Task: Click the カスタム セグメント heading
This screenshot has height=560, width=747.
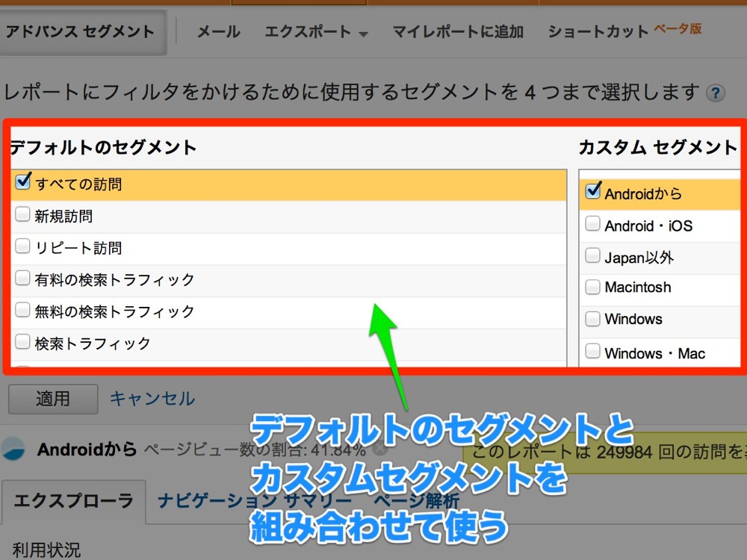Action: (657, 148)
